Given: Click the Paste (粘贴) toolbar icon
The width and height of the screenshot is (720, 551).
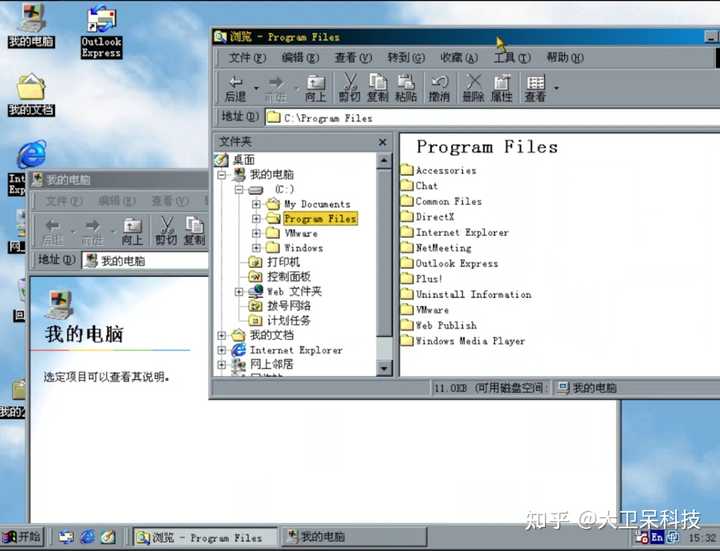Looking at the screenshot, I should (x=406, y=88).
